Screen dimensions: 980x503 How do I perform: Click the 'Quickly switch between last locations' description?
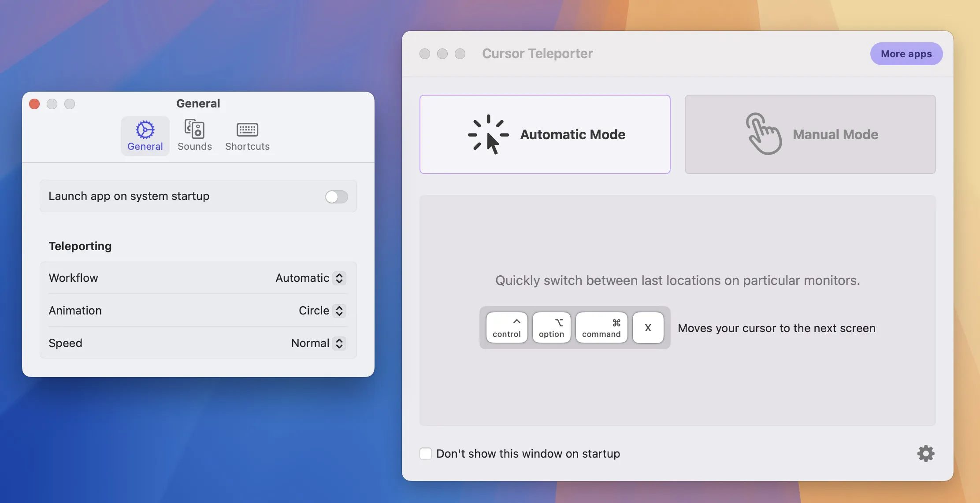(678, 281)
